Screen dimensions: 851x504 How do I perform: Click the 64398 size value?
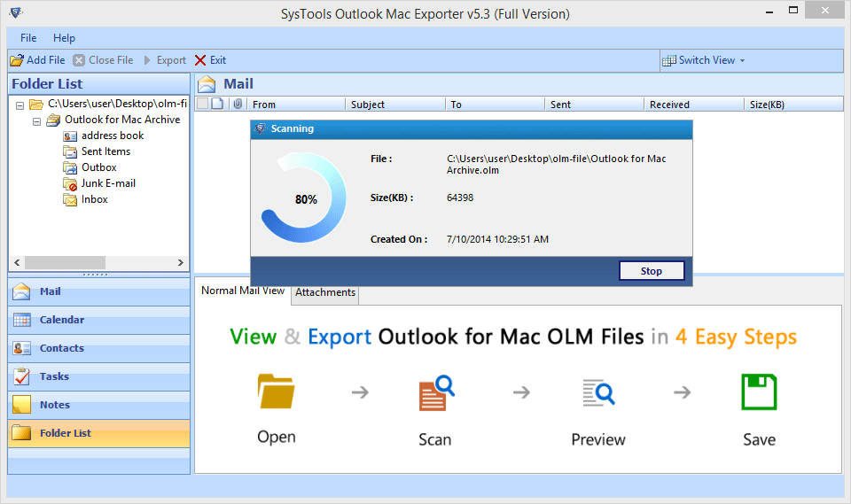pos(460,198)
